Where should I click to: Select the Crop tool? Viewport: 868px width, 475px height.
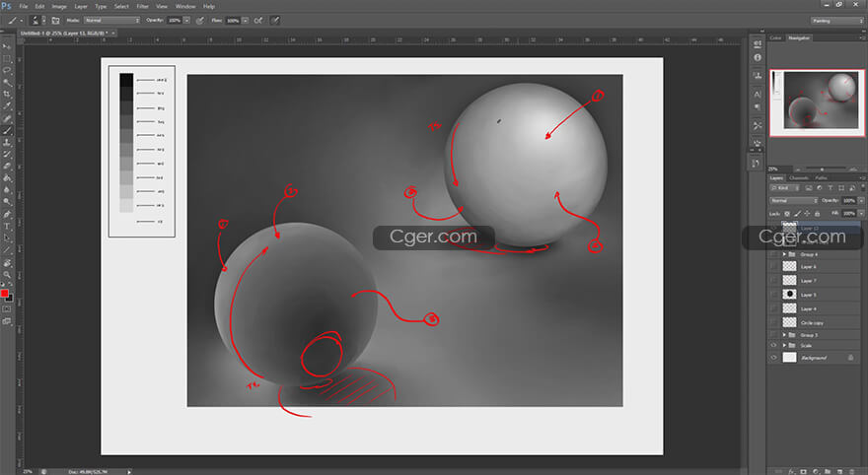(x=7, y=95)
